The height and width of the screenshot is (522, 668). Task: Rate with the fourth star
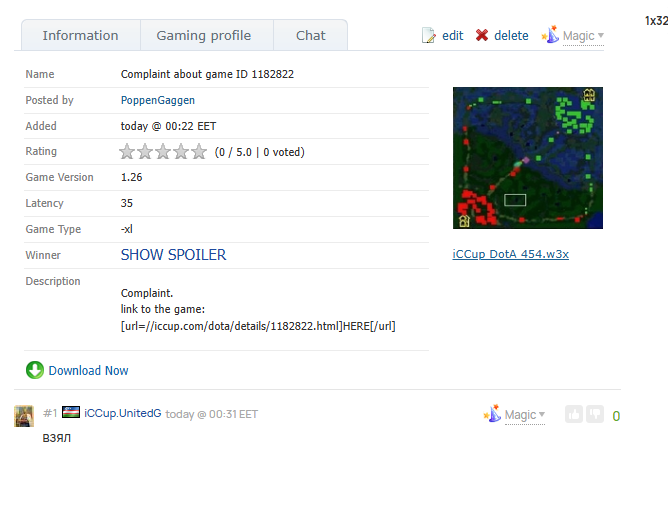[x=181, y=151]
